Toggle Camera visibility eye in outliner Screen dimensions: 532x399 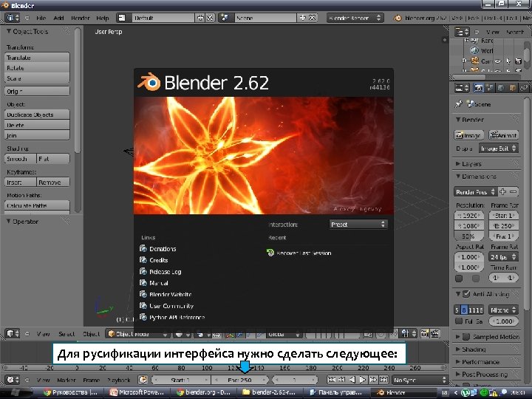[498, 61]
